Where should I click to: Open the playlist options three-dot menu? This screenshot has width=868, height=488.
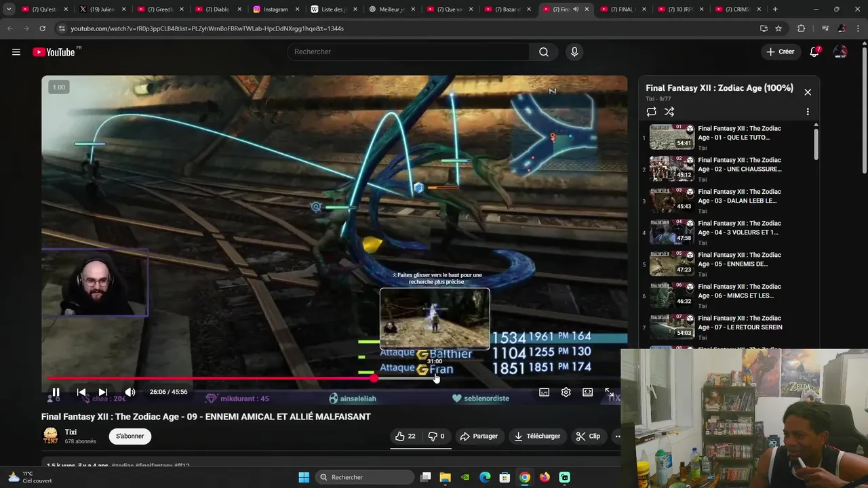tap(808, 112)
